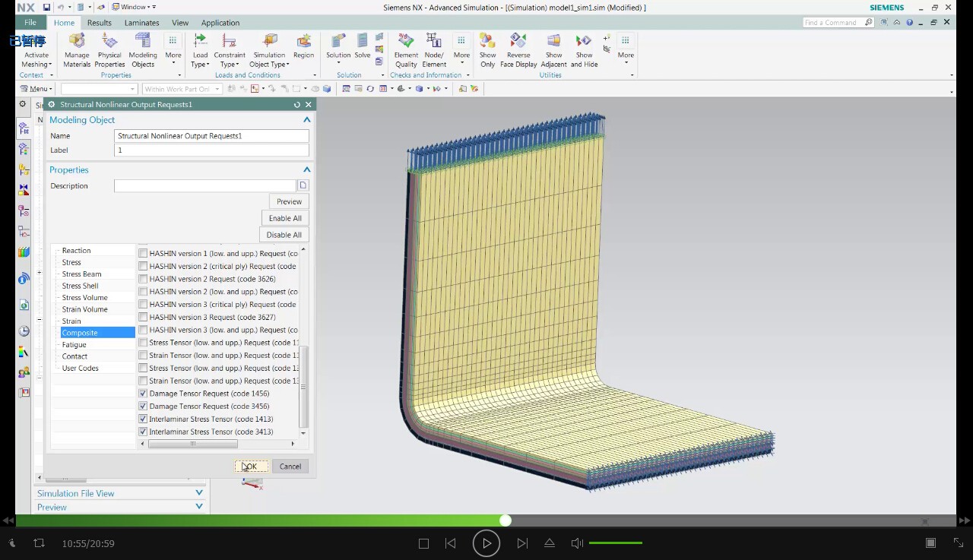Uncheck Damage Tensor Request (code 1456)
The height and width of the screenshot is (560, 973).
[143, 394]
